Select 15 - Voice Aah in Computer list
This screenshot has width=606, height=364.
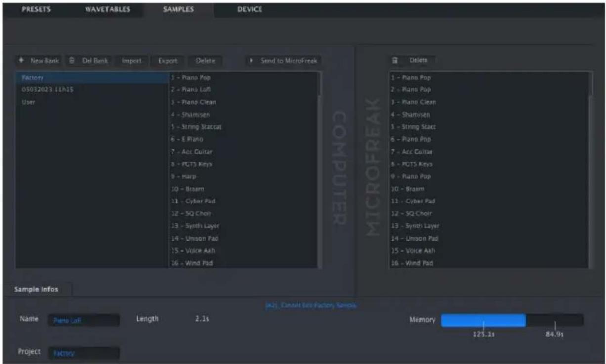coord(243,250)
